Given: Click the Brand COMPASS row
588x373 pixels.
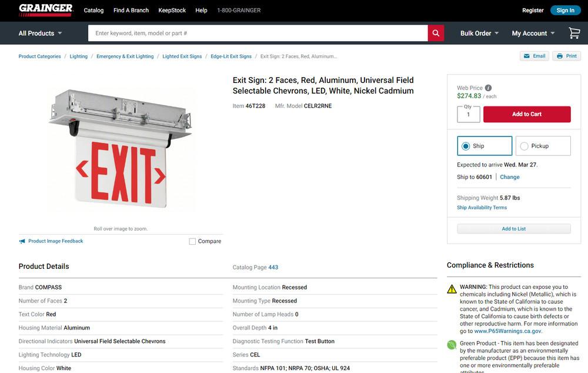Looking at the screenshot, I should point(121,287).
